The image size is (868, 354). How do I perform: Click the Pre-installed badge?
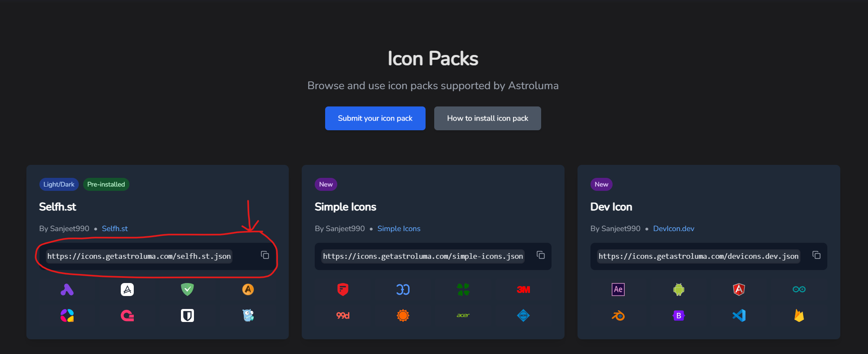[106, 184]
